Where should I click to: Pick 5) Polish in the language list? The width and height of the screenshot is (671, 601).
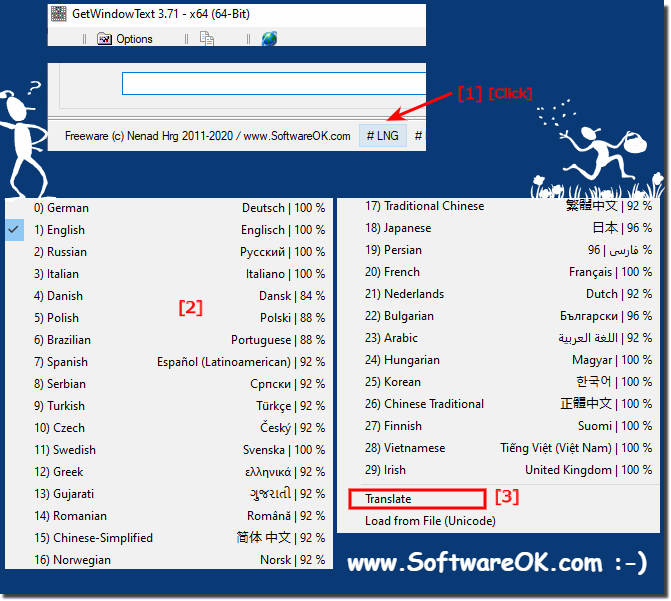[x=169, y=318]
